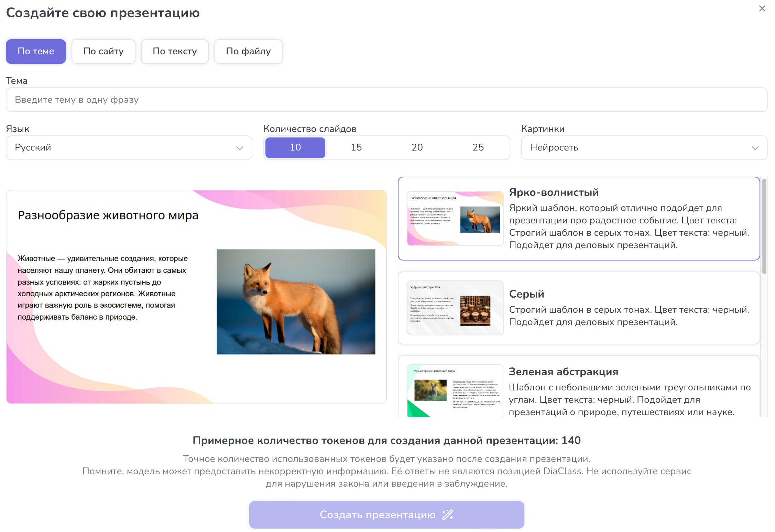Switch to the По файлу tab
775x532 pixels.
[248, 52]
